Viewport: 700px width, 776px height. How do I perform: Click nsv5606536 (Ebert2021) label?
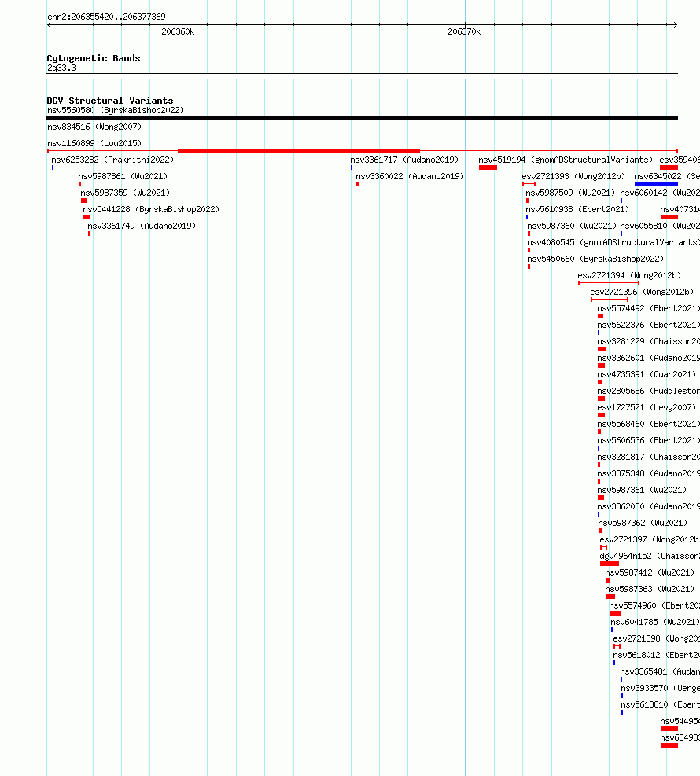pos(649,440)
